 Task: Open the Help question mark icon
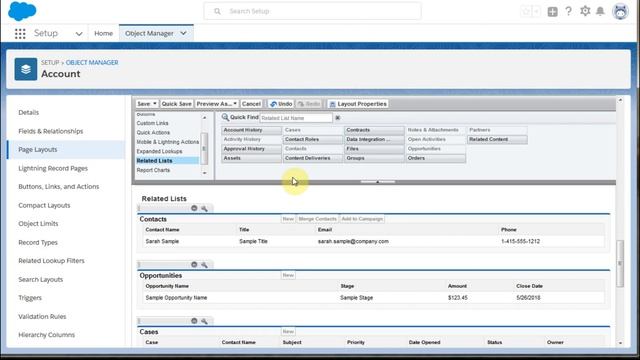(x=569, y=11)
